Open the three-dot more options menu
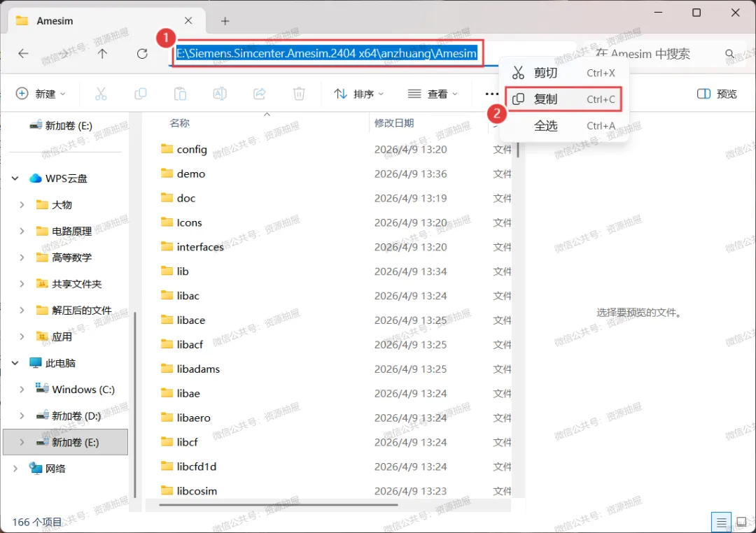 pos(491,94)
